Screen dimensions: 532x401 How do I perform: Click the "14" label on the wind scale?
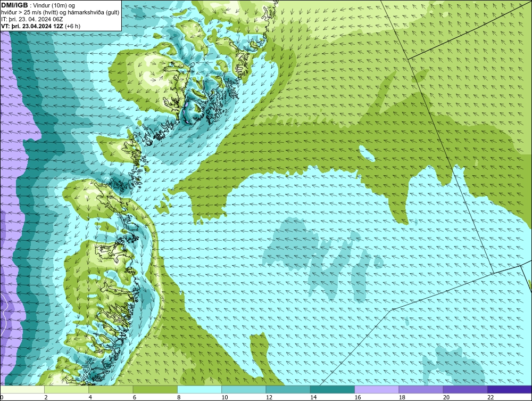click(313, 398)
